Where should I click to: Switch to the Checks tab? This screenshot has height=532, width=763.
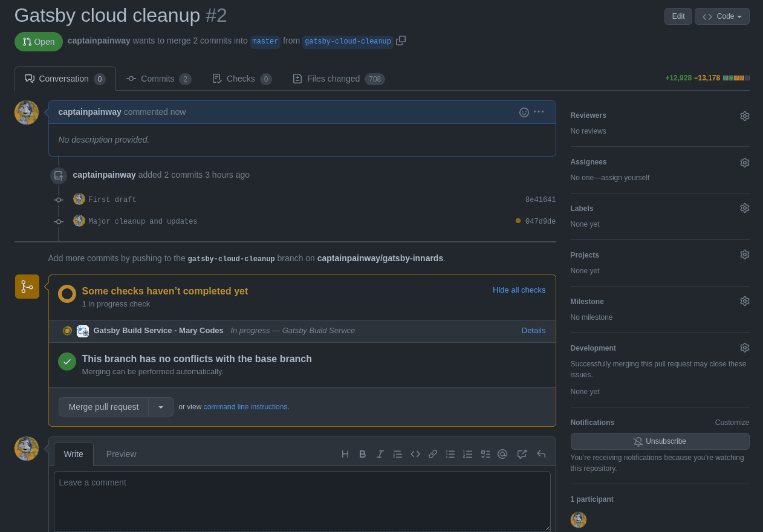point(242,79)
